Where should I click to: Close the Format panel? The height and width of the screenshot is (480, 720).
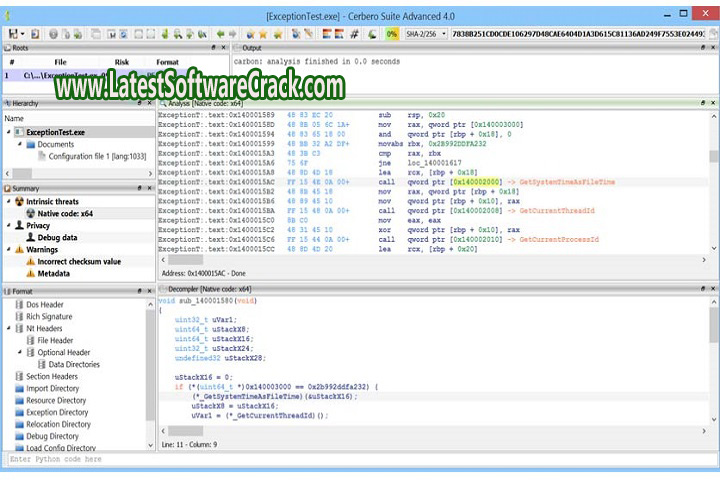[x=150, y=291]
